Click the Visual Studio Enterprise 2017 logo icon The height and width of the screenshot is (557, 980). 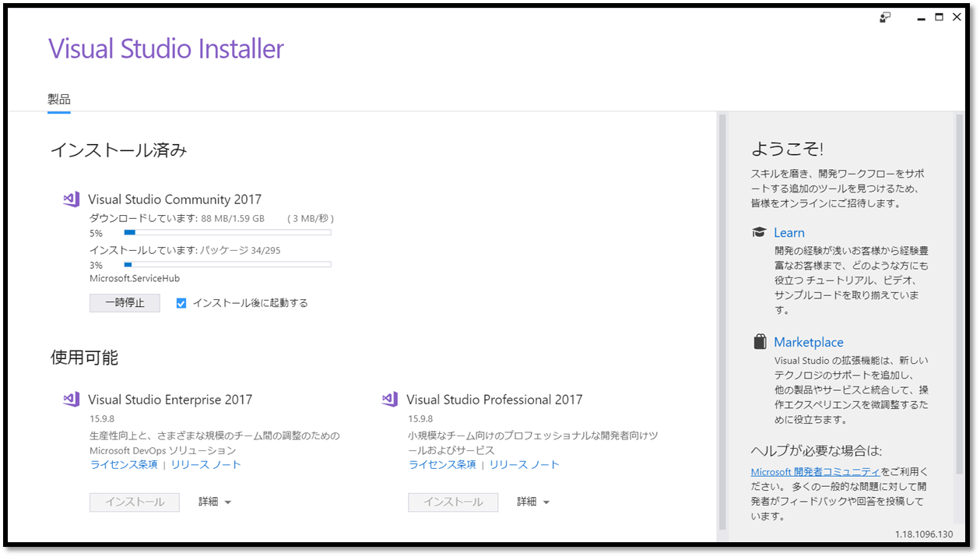pos(72,400)
